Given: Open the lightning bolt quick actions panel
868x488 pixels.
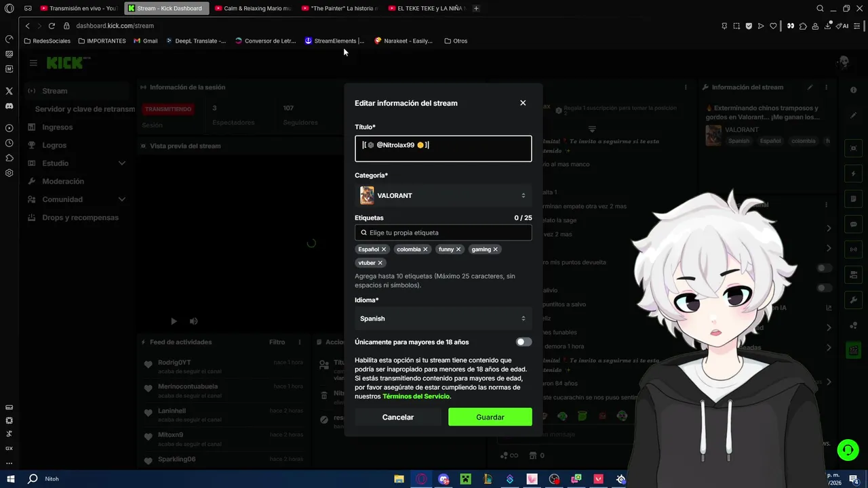Looking at the screenshot, I should (x=853, y=174).
